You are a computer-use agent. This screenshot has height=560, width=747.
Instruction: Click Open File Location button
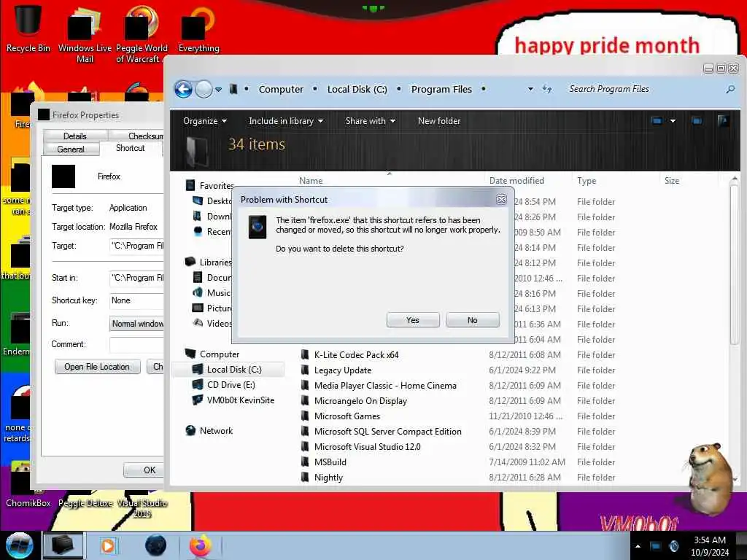click(97, 367)
